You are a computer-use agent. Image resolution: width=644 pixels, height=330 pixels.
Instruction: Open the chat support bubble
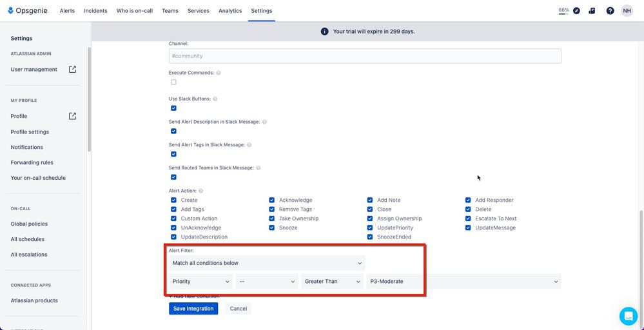(629, 316)
